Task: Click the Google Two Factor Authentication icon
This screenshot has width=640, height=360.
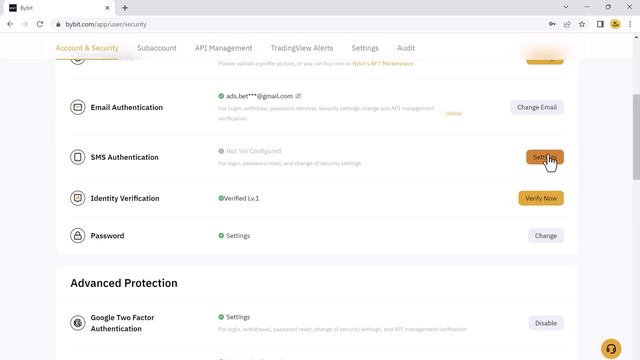Action: coord(78,323)
